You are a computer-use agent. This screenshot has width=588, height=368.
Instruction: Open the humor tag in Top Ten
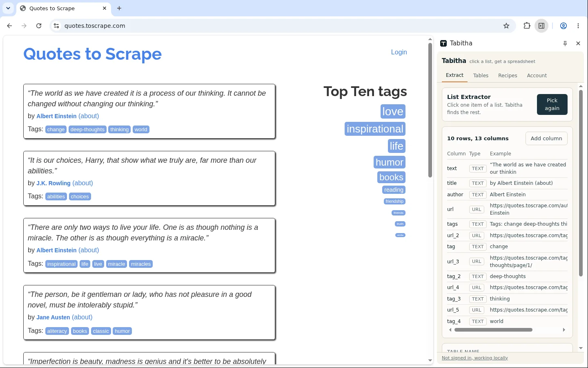click(390, 162)
